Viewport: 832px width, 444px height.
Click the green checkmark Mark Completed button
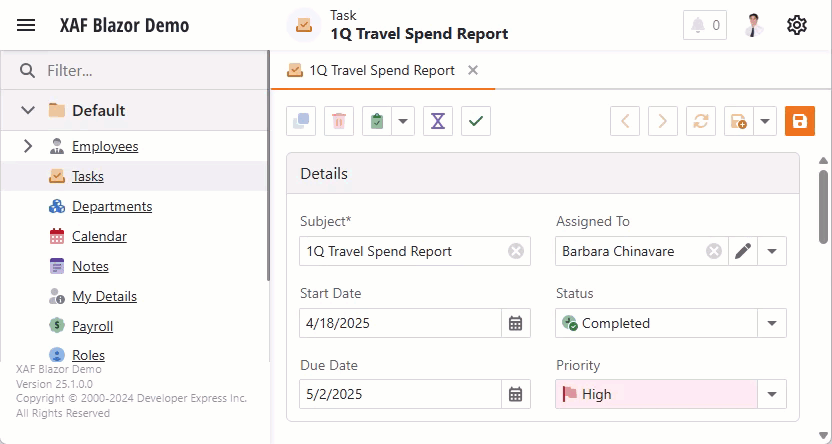pyautogui.click(x=476, y=121)
